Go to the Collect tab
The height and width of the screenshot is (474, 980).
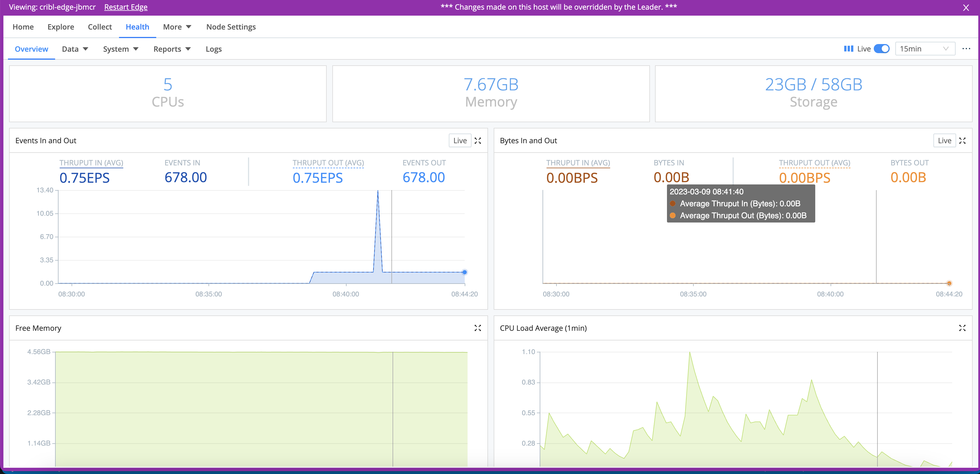(100, 27)
